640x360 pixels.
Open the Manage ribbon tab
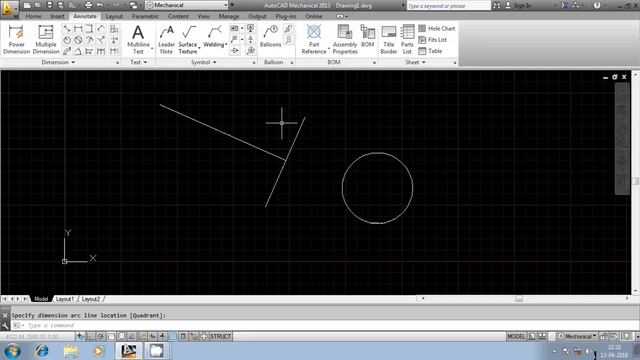(x=229, y=16)
